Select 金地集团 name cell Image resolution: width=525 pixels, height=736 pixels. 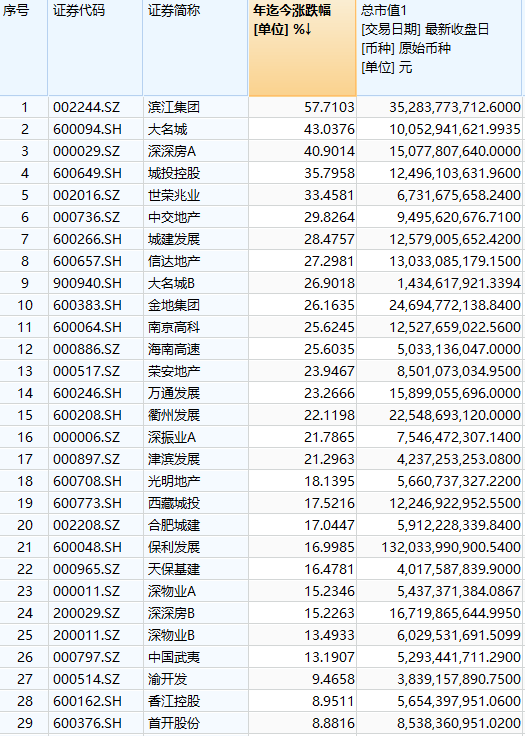[x=195, y=305]
